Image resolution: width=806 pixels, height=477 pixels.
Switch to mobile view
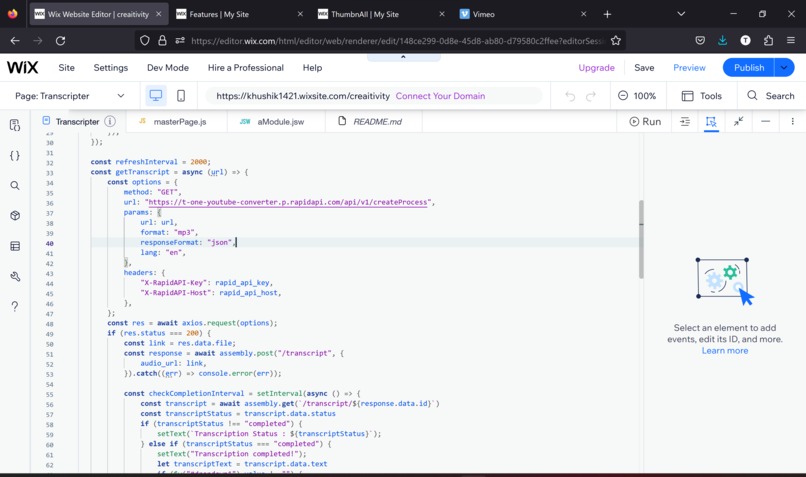pyautogui.click(x=181, y=96)
